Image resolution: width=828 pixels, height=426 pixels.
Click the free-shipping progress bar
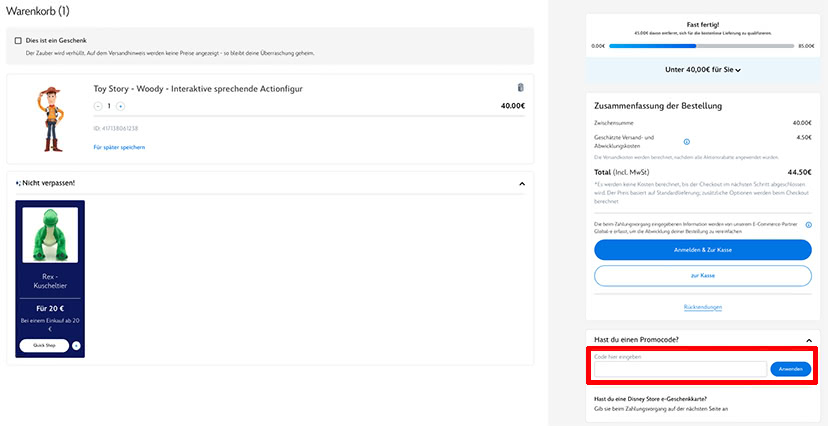701,46
